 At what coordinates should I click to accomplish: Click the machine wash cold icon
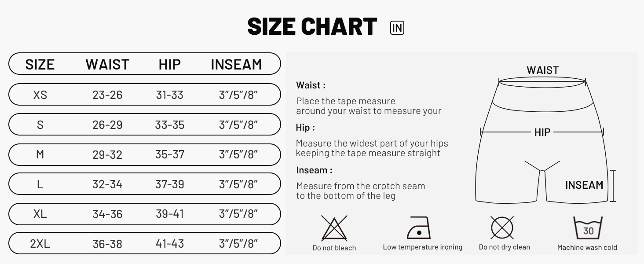pos(587,228)
